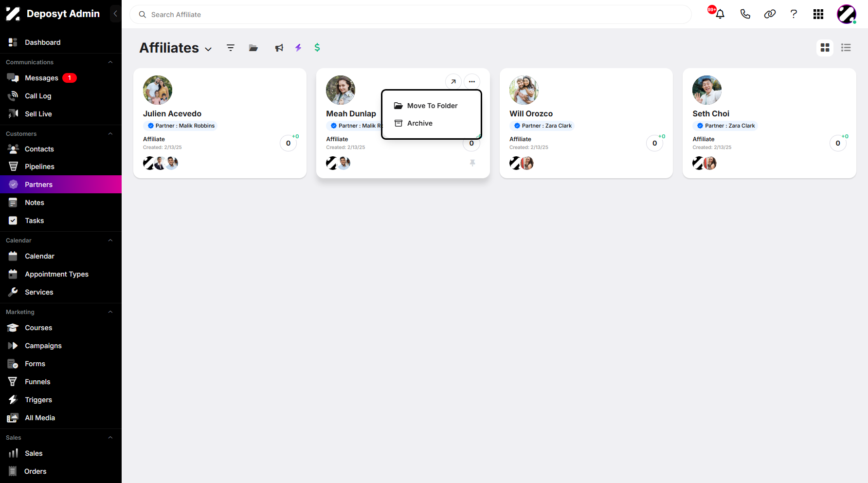Open Call Log
Viewport: 868px width, 483px height.
click(x=61, y=96)
